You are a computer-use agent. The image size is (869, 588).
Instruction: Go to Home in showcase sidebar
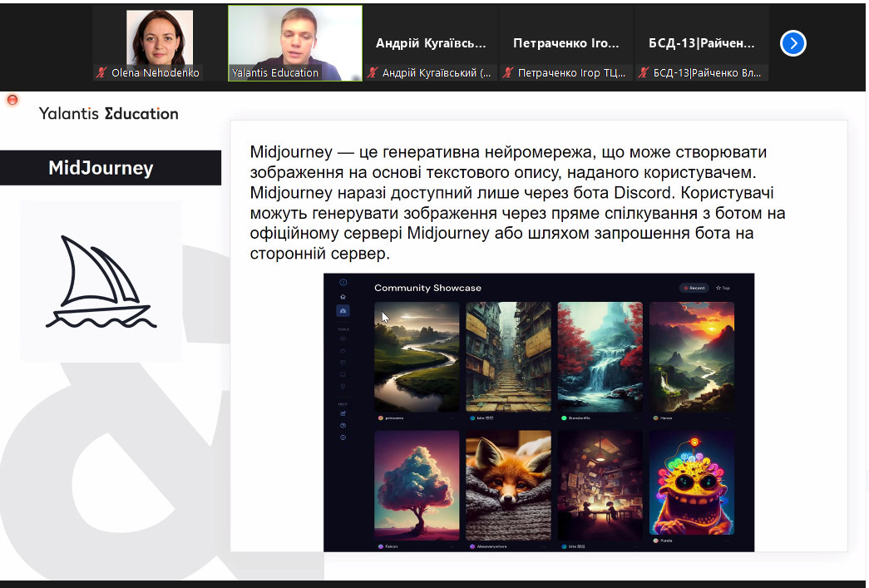point(343,297)
